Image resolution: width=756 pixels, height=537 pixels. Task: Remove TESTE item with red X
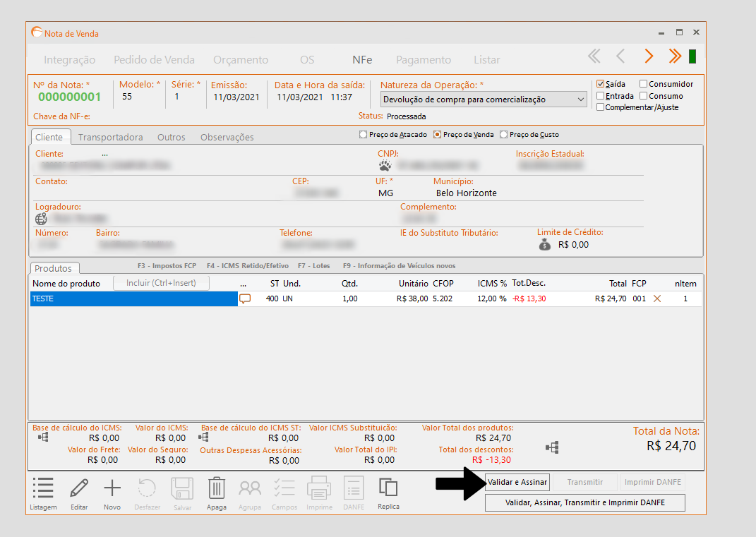tap(657, 299)
